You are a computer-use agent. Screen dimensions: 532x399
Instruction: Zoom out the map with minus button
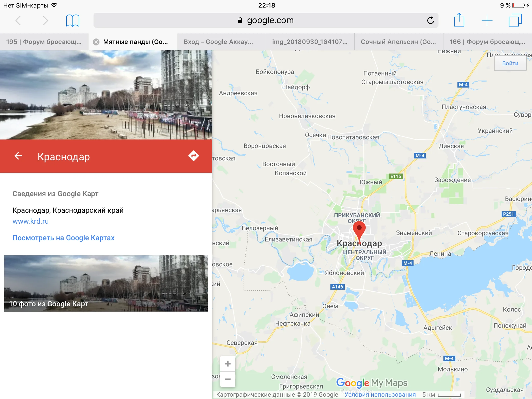click(228, 379)
